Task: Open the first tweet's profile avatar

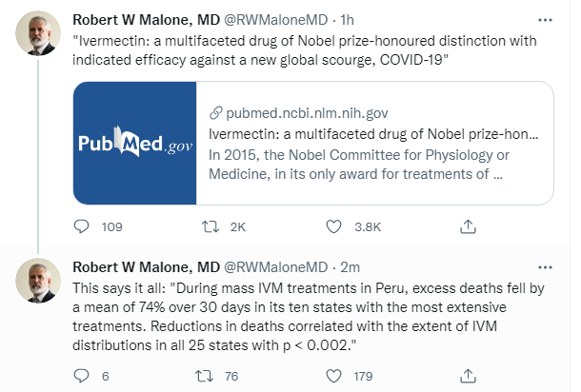Action: pos(38,33)
